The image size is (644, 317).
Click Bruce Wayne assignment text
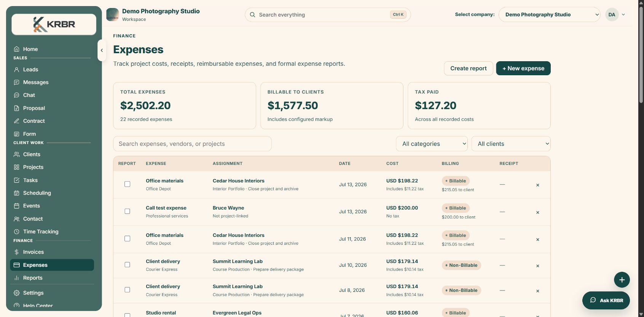tap(228, 208)
